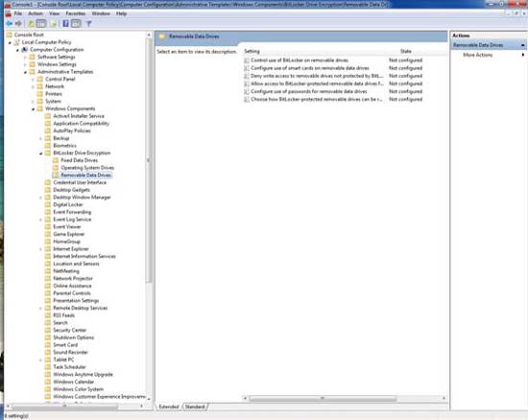Select the Windows Color System folder

(79, 389)
